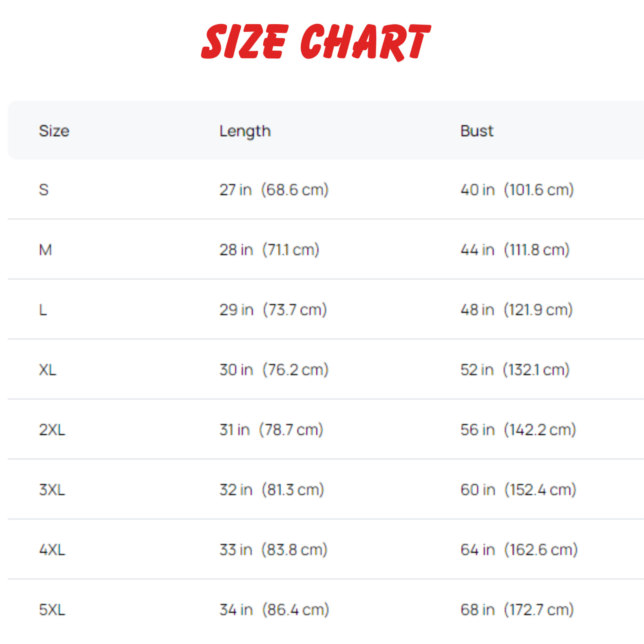This screenshot has height=644, width=644.
Task: Select the 64 in (162.6 cm) bust cell
Action: click(x=519, y=550)
